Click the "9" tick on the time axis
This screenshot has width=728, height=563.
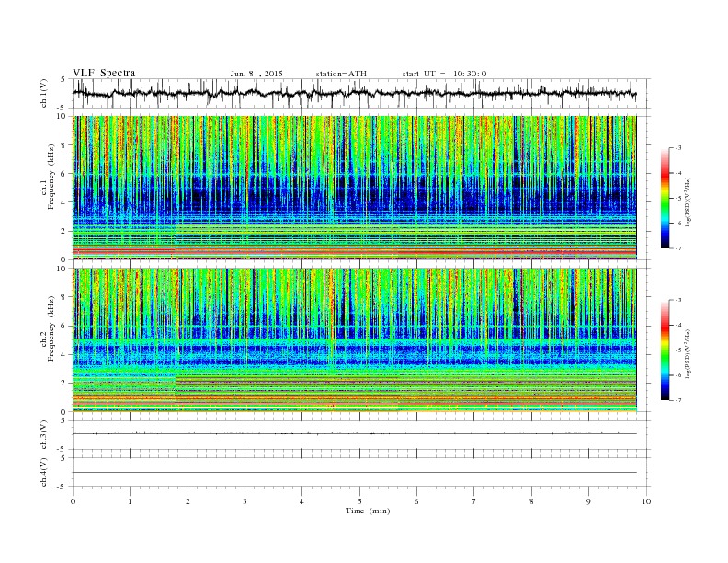click(x=588, y=501)
